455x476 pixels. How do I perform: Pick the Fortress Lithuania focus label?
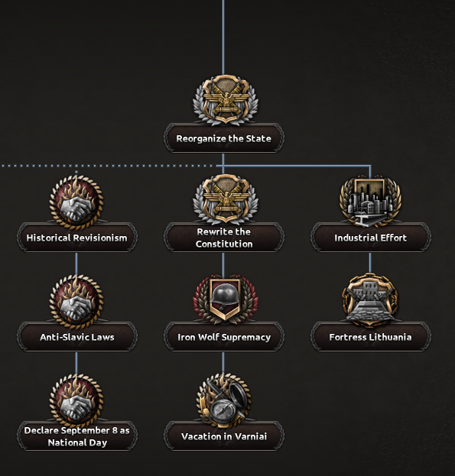(371, 337)
